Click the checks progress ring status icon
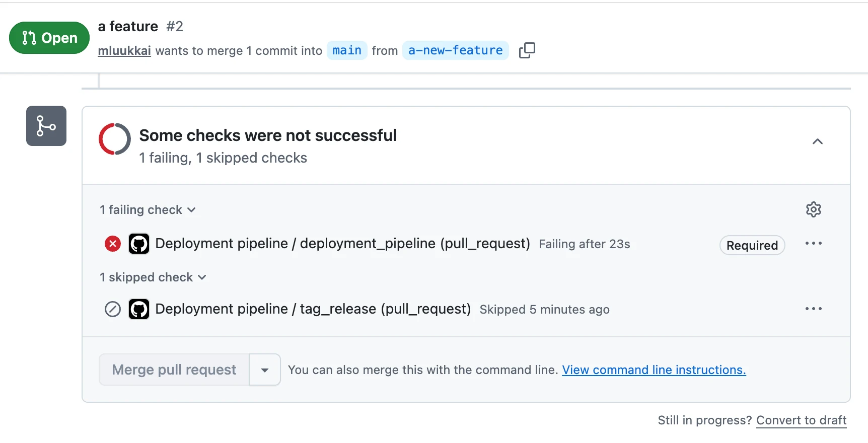Image resolution: width=868 pixels, height=443 pixels. pos(115,139)
